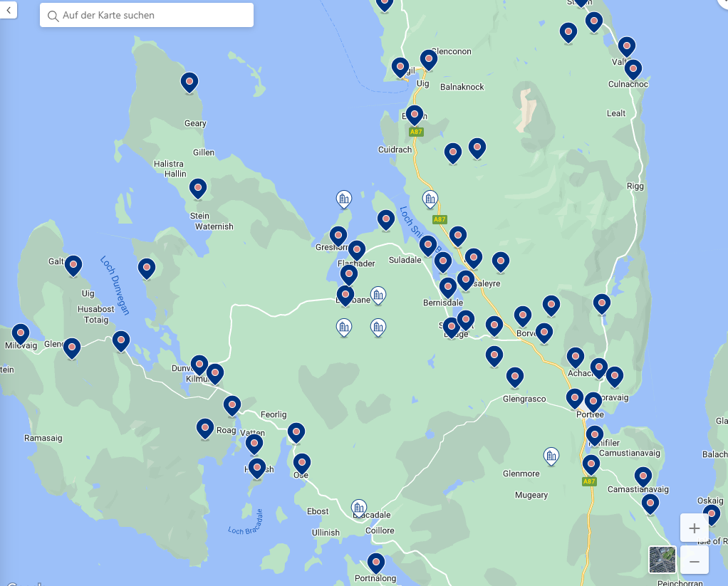This screenshot has width=728, height=586.
Task: Select the pin on the Greshornish label
Action: [x=338, y=237]
